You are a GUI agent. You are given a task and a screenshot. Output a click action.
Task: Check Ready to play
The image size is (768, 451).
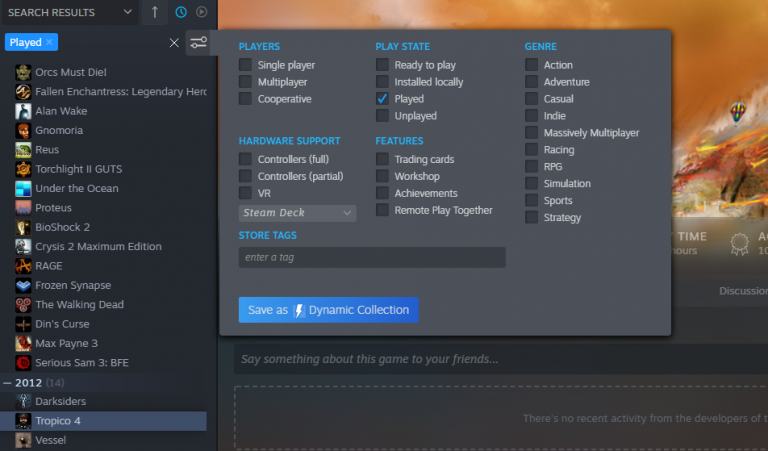point(382,65)
